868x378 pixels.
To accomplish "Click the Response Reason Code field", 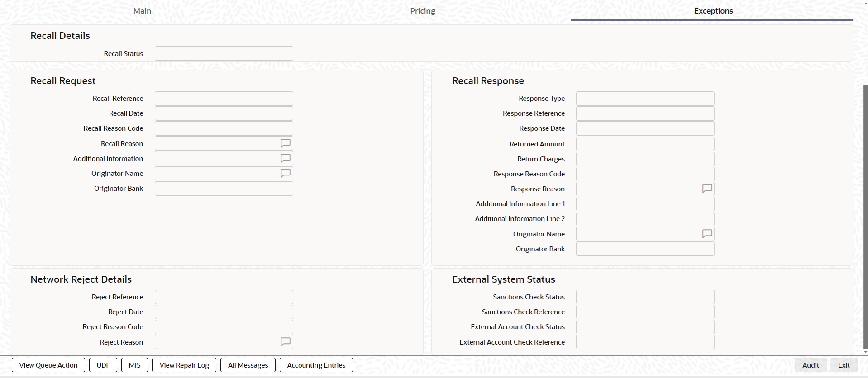I will [645, 174].
